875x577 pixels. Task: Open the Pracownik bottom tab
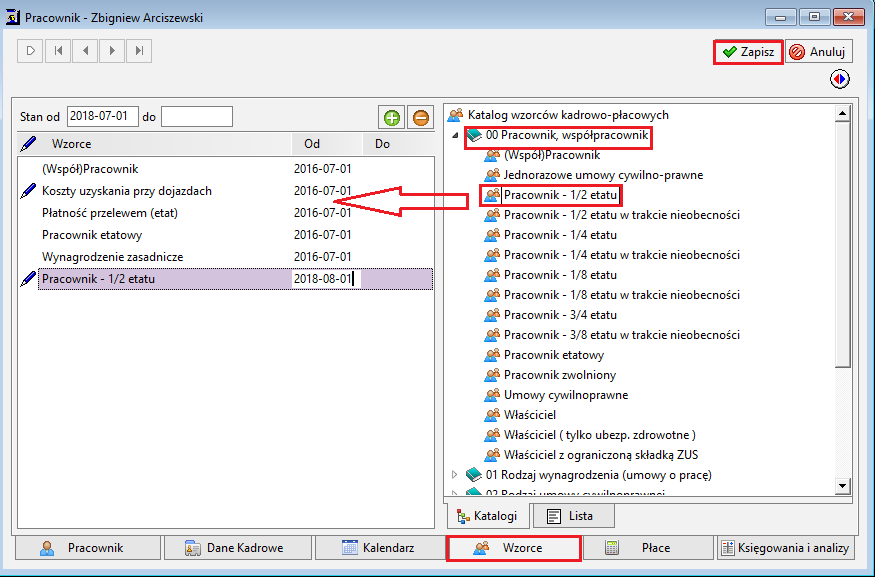[88, 548]
